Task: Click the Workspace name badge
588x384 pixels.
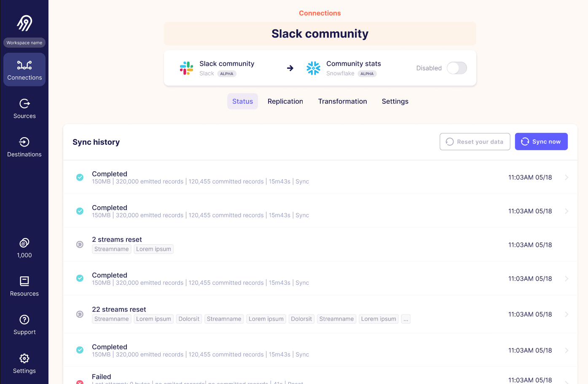Action: pos(24,42)
